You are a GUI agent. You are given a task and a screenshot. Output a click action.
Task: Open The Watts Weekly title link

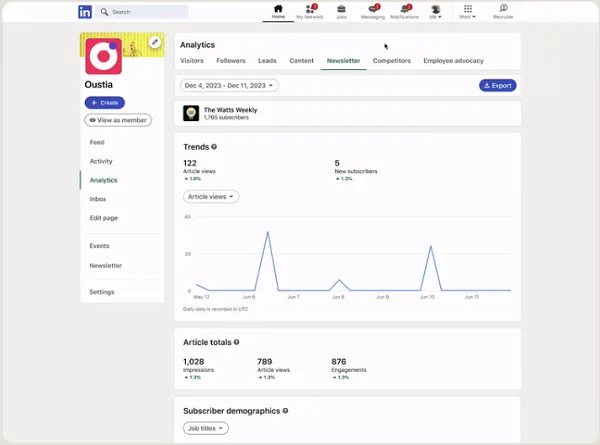[230, 110]
